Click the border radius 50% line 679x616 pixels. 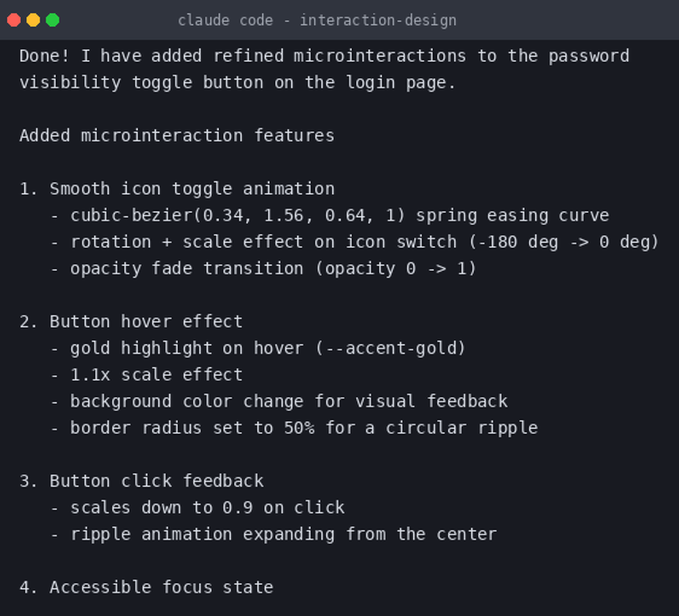click(x=294, y=428)
